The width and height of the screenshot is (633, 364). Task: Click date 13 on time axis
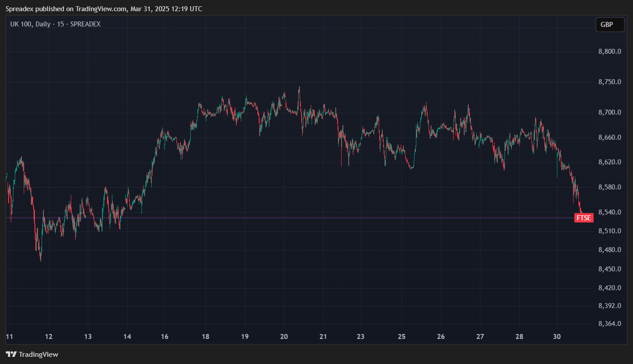pyautogui.click(x=88, y=336)
